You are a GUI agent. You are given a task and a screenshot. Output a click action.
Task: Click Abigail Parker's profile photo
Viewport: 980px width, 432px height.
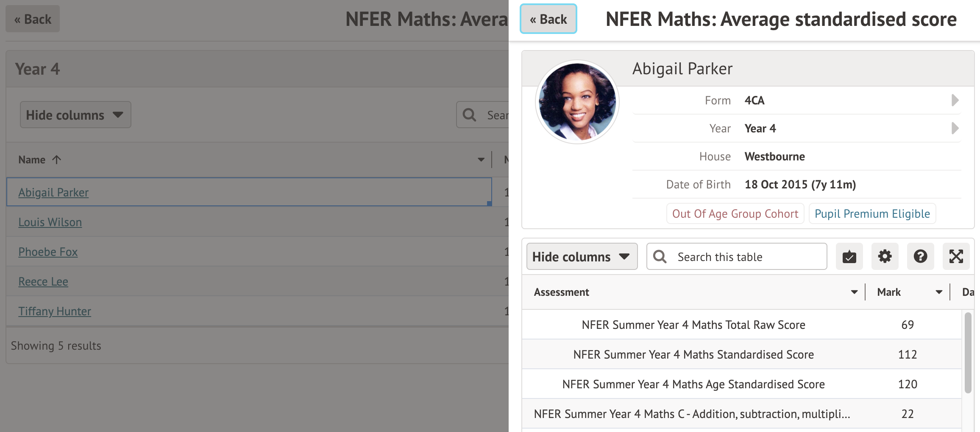tap(577, 102)
